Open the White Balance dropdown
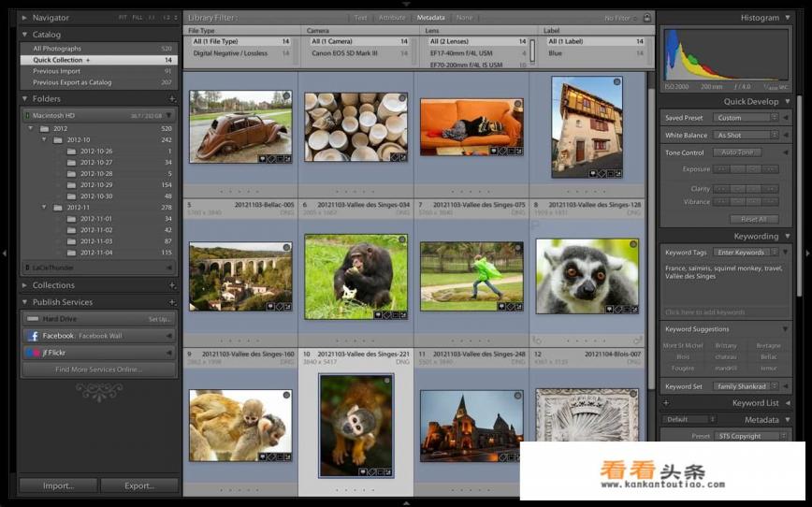 tap(746, 136)
